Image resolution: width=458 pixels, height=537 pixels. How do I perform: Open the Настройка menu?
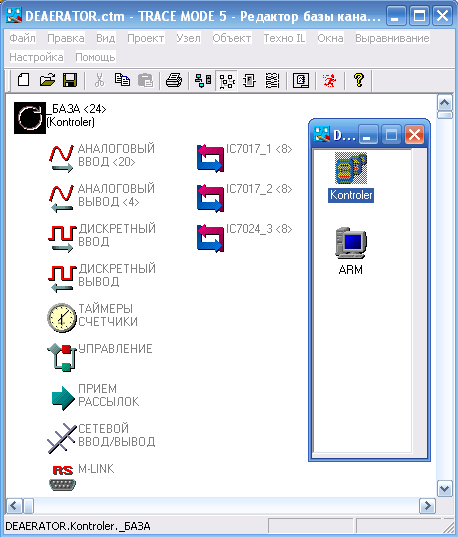pyautogui.click(x=36, y=57)
